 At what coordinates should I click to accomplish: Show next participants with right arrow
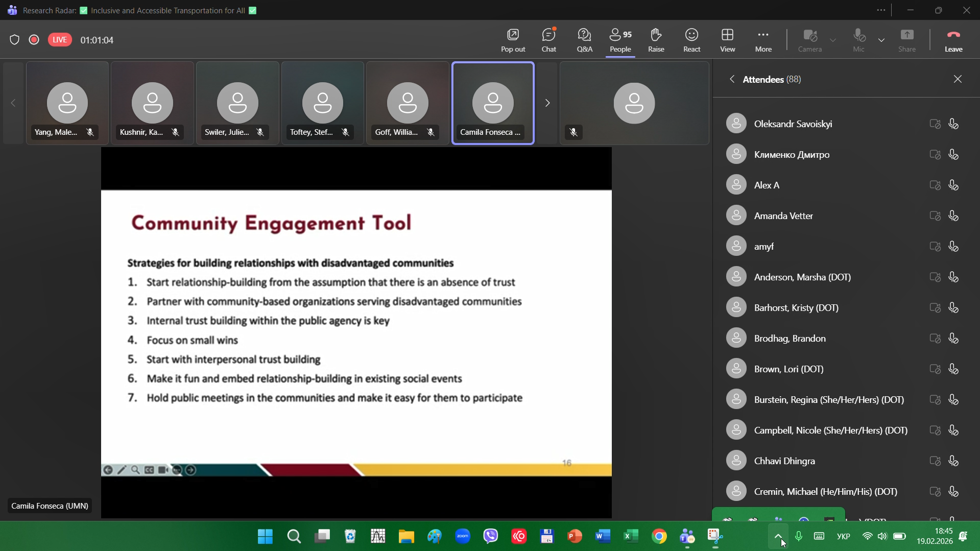tap(547, 103)
